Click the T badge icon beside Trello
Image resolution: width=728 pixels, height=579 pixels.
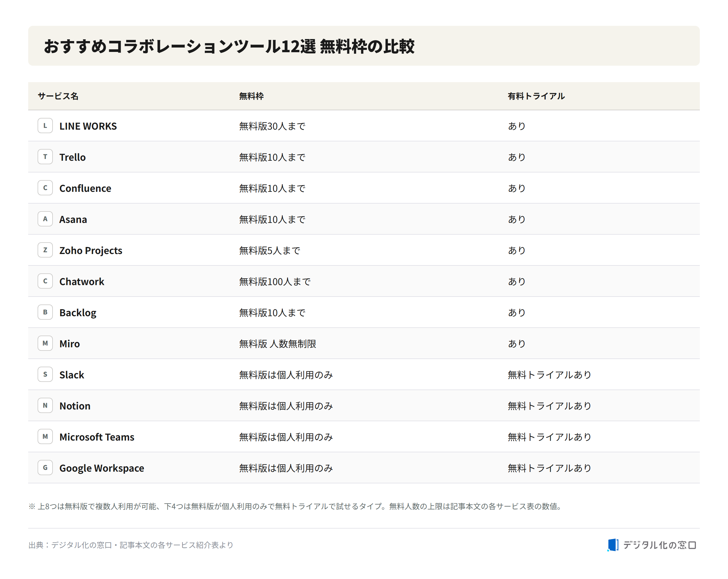tap(45, 157)
